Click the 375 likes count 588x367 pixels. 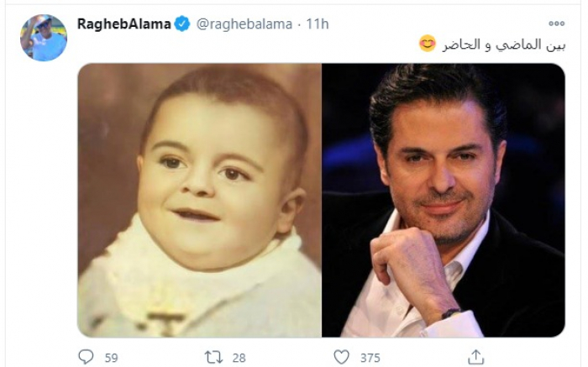click(x=370, y=358)
